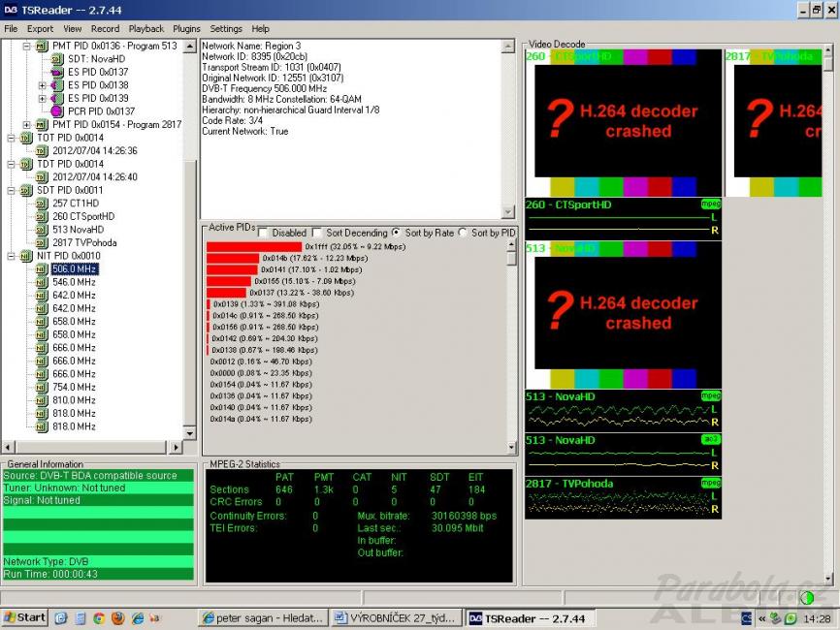840x630 pixels.
Task: Open the Playback menu
Action: [x=146, y=29]
